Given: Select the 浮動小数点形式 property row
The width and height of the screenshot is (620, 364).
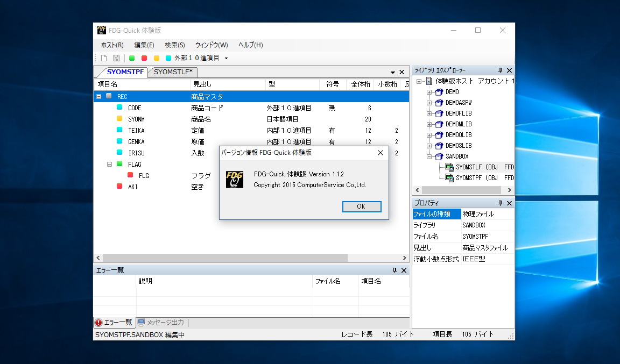Looking at the screenshot, I should [x=463, y=259].
